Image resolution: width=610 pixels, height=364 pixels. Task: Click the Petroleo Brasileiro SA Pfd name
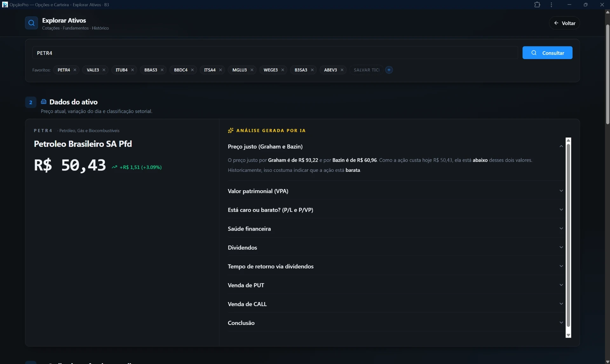tap(83, 144)
